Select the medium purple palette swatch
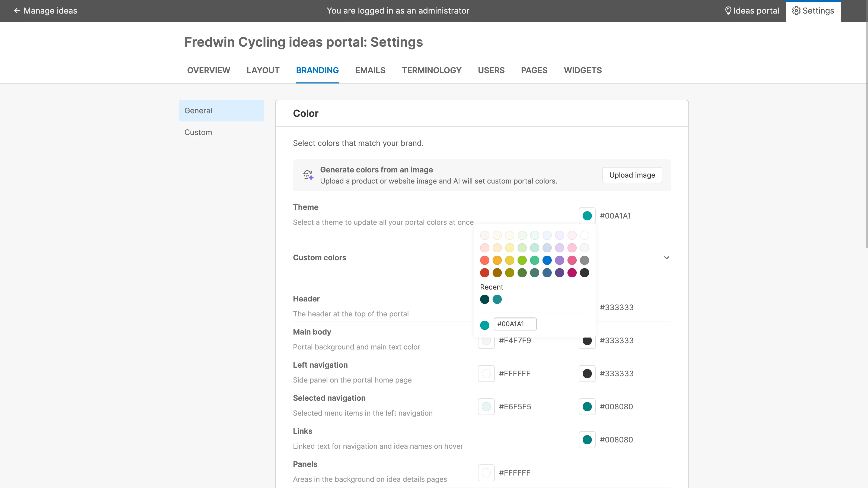868x488 pixels. point(559,260)
